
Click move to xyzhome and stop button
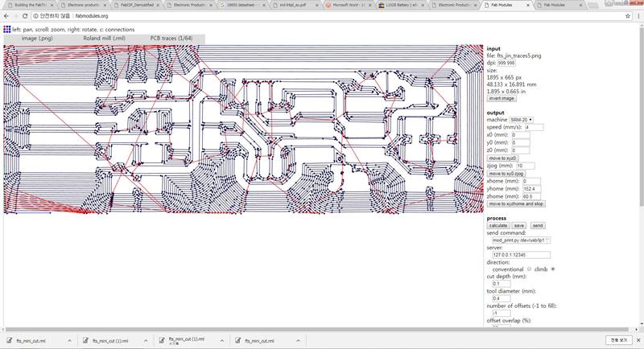point(516,203)
